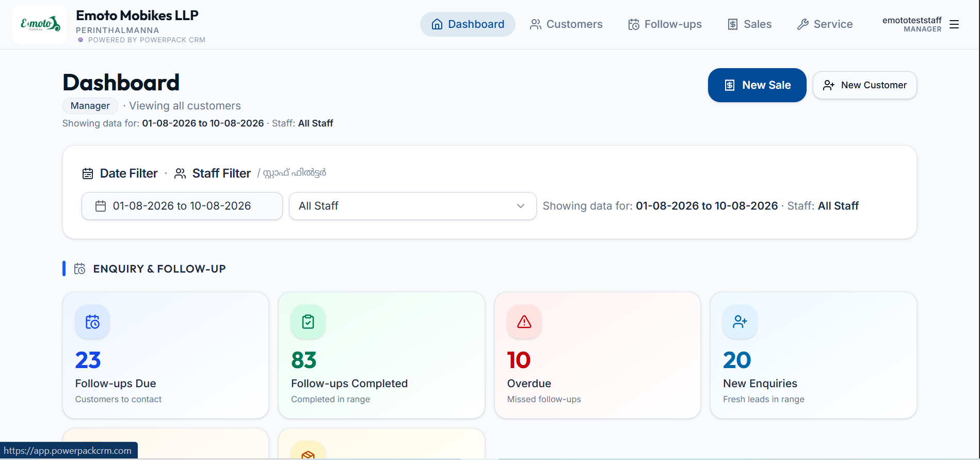
Task: Click the 'Missed follow-ups' caption
Action: (544, 399)
